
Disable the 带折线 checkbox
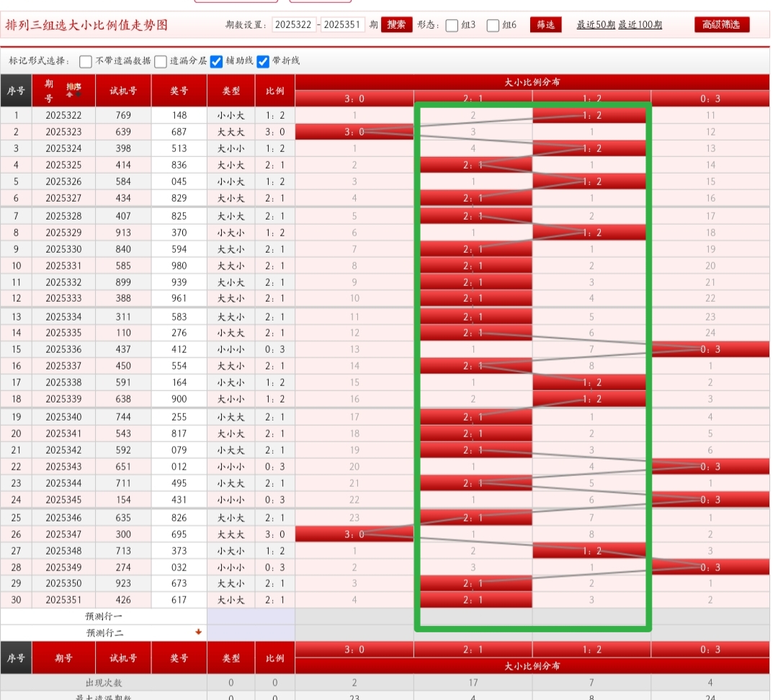(263, 61)
